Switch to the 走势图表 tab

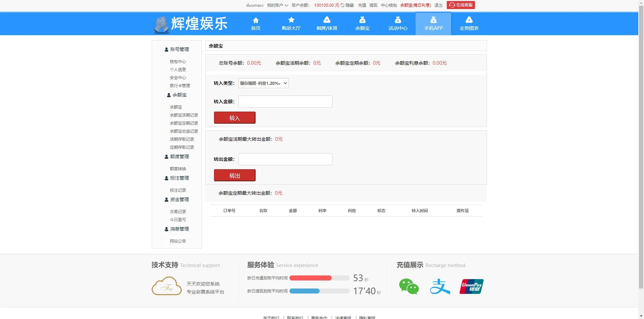coord(469,23)
